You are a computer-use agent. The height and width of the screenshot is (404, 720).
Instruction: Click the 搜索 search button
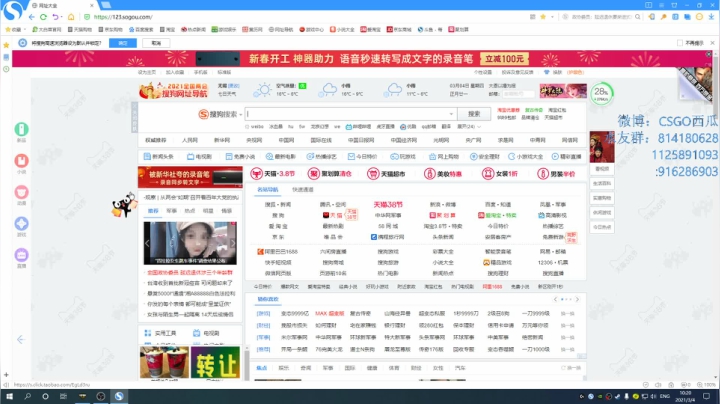click(x=474, y=114)
